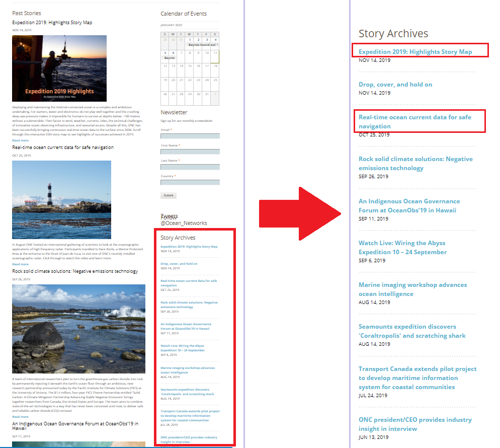
Task: Open 'An Indigenous Ocean Governance' in small sidebar archives
Action: click(186, 326)
